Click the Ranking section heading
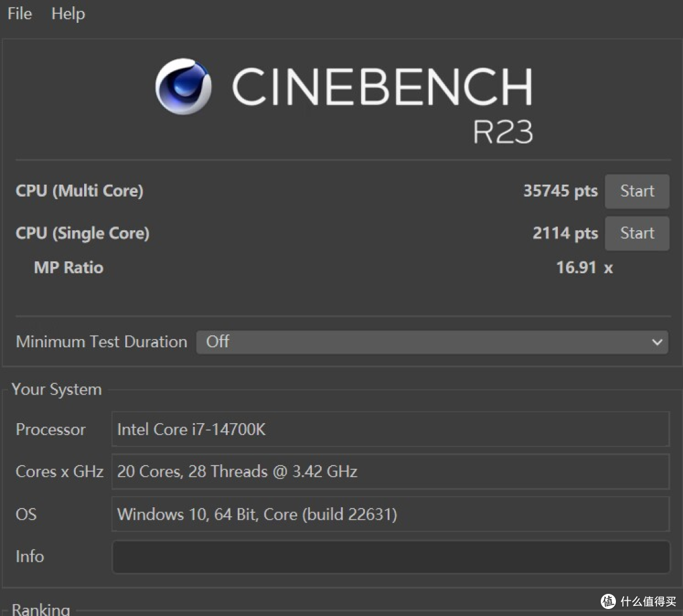The height and width of the screenshot is (616, 683). coord(40,608)
